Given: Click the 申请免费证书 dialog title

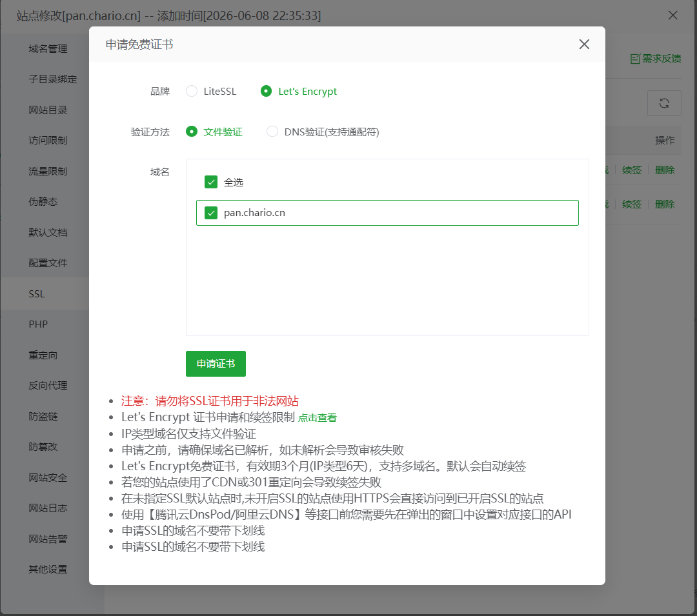Looking at the screenshot, I should (139, 45).
